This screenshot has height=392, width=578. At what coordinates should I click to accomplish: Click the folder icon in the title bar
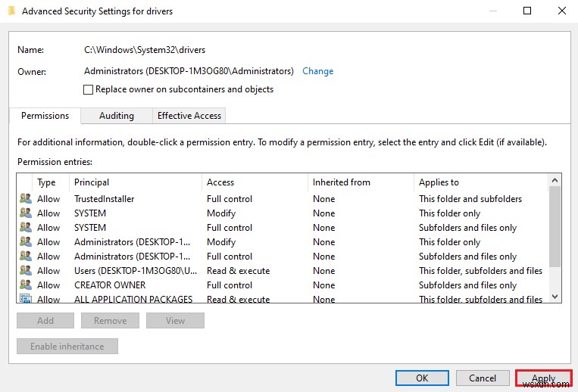(11, 11)
